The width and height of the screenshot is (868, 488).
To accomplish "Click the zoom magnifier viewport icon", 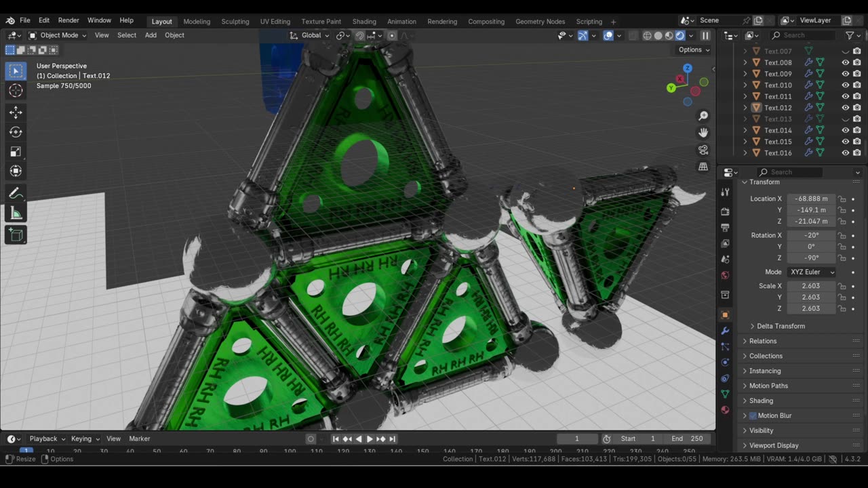I will pyautogui.click(x=703, y=116).
